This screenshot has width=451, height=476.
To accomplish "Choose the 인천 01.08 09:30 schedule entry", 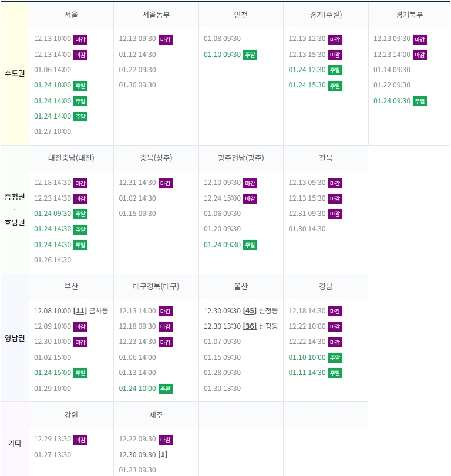I will tap(222, 39).
